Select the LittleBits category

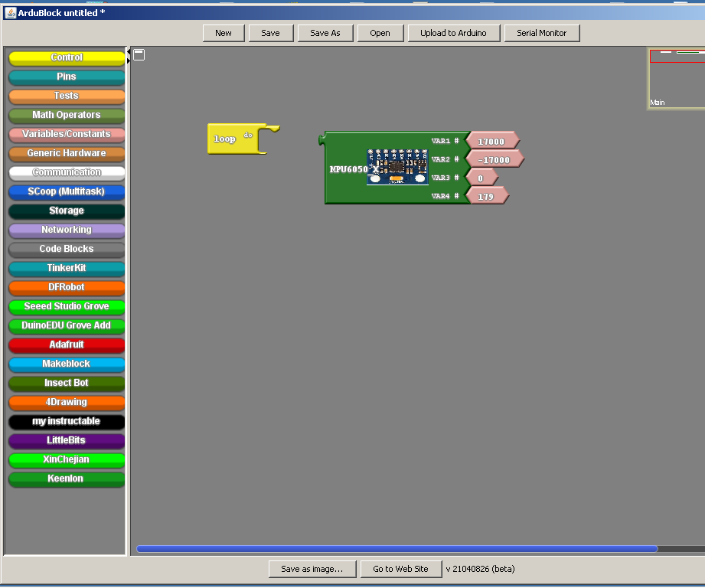66,440
